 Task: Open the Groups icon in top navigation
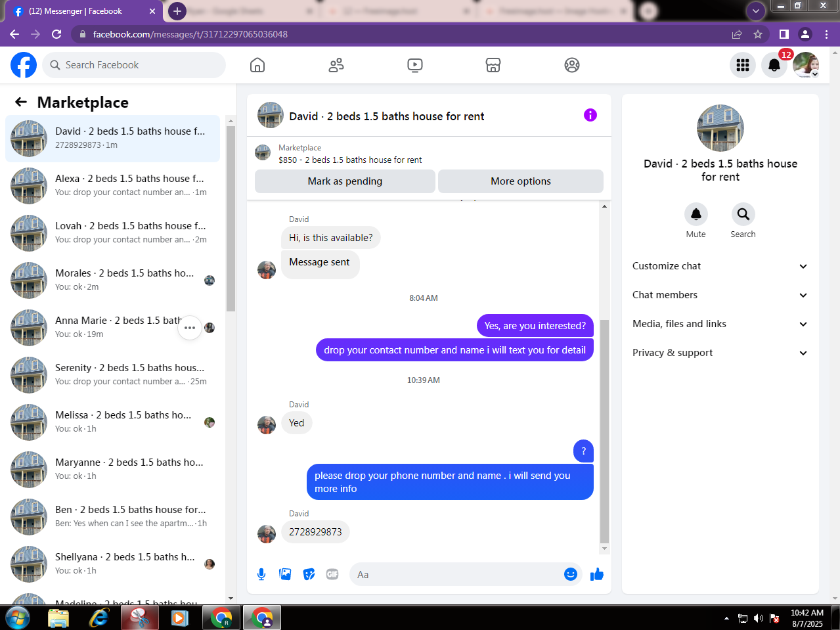point(572,65)
